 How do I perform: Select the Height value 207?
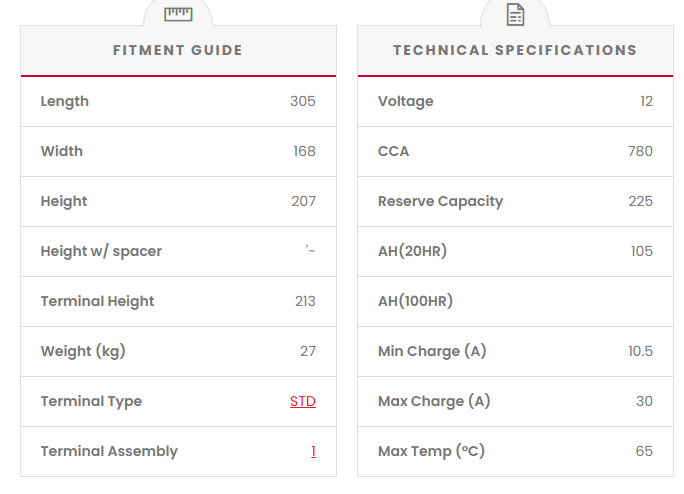(x=303, y=201)
